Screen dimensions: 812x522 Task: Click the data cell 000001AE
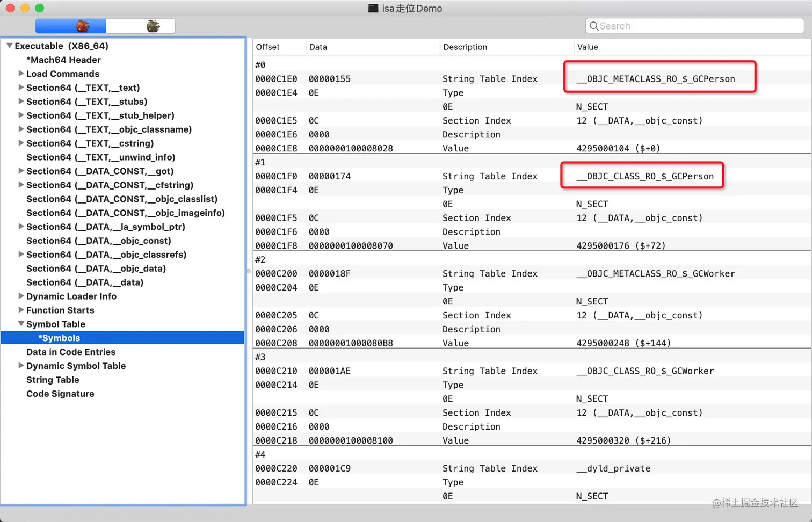pyautogui.click(x=330, y=371)
